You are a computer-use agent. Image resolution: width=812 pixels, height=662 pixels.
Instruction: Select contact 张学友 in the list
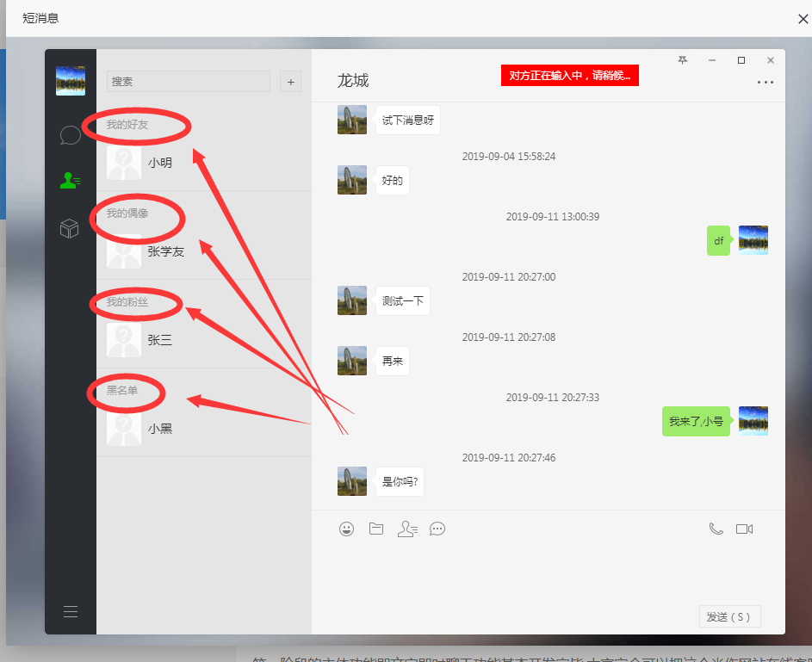165,251
